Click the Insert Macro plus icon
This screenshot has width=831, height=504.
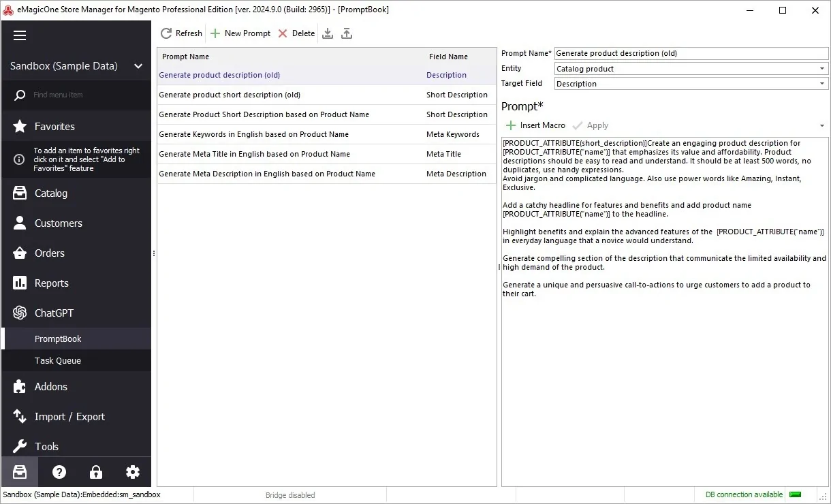click(511, 125)
